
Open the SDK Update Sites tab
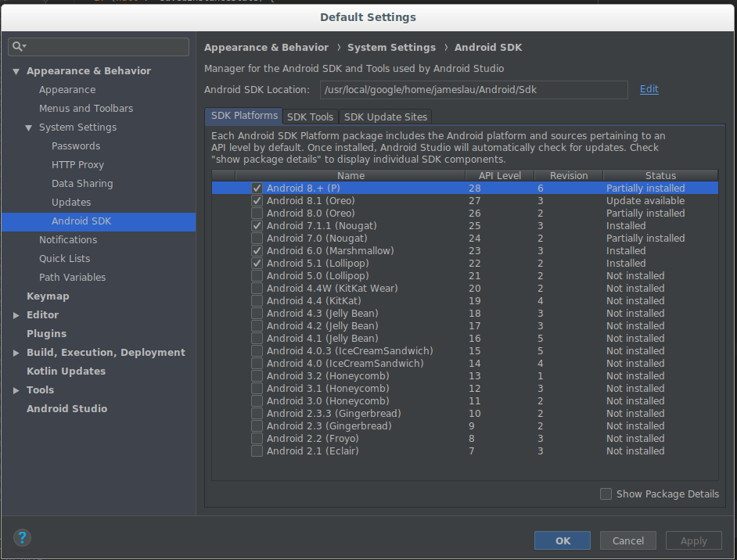385,117
